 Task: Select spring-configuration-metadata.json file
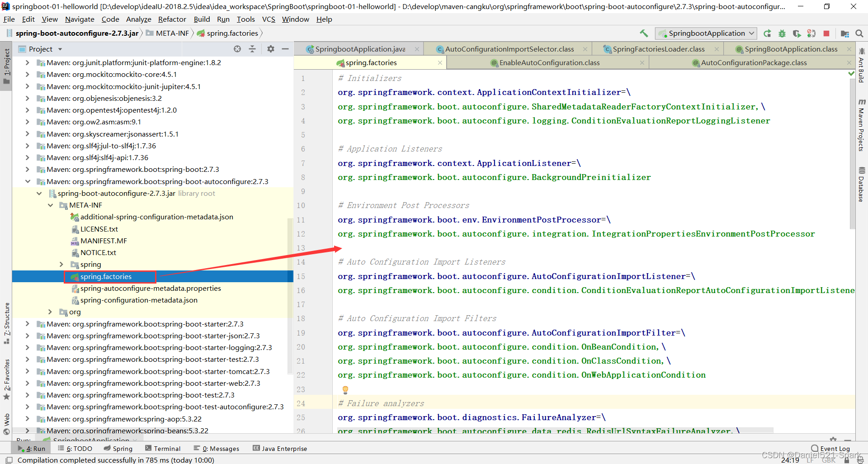(x=139, y=300)
